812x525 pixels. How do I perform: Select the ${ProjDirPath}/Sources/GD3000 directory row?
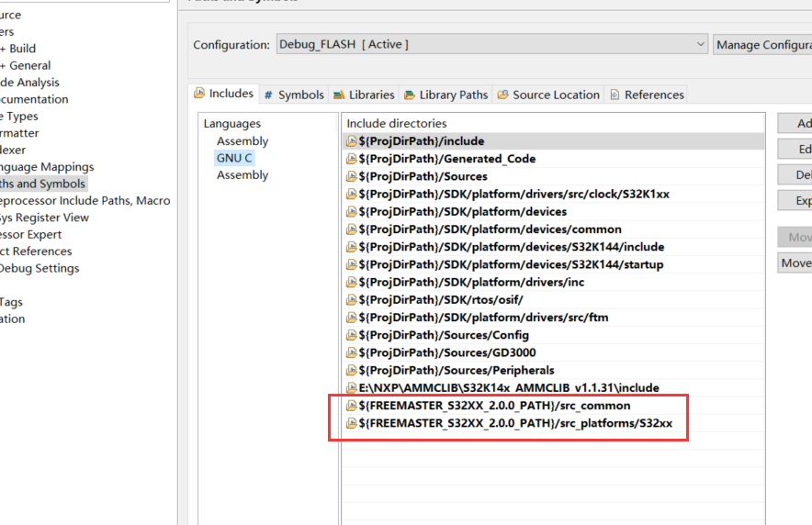pyautogui.click(x=553, y=352)
